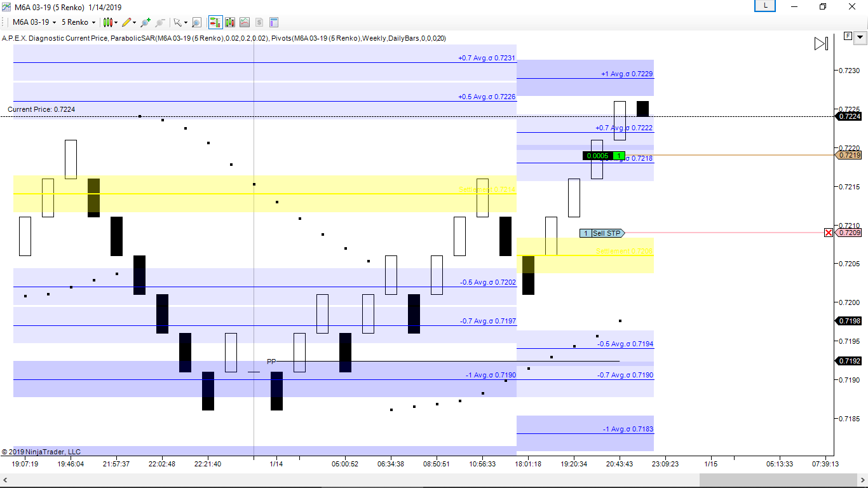Click the greyed-out Zoom Out magnifier icon
Viewport: 868px width, 488px height.
(x=161, y=22)
